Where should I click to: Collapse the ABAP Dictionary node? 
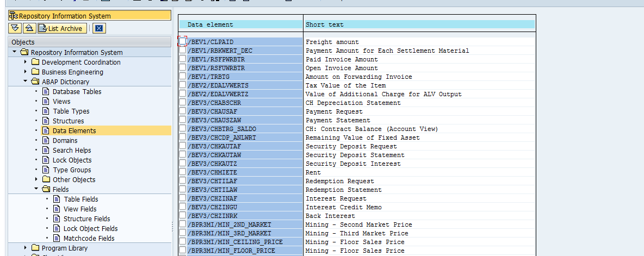[x=25, y=82]
